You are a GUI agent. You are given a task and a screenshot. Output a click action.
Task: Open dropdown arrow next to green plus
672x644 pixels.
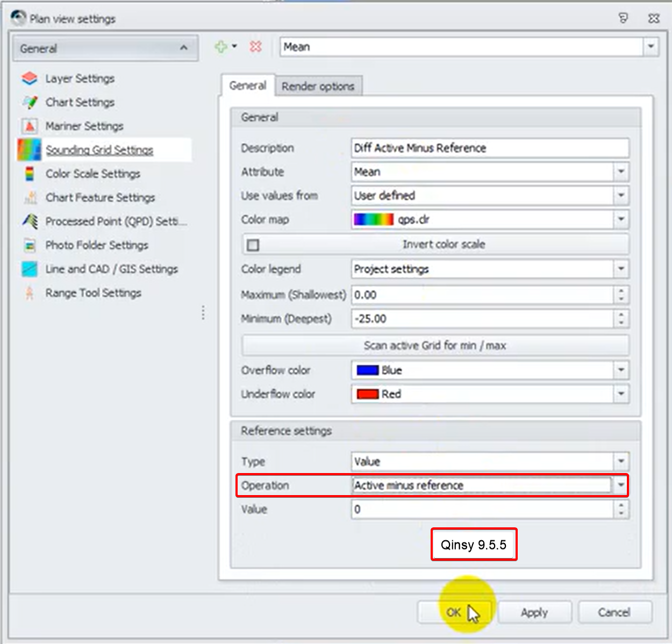(x=234, y=47)
